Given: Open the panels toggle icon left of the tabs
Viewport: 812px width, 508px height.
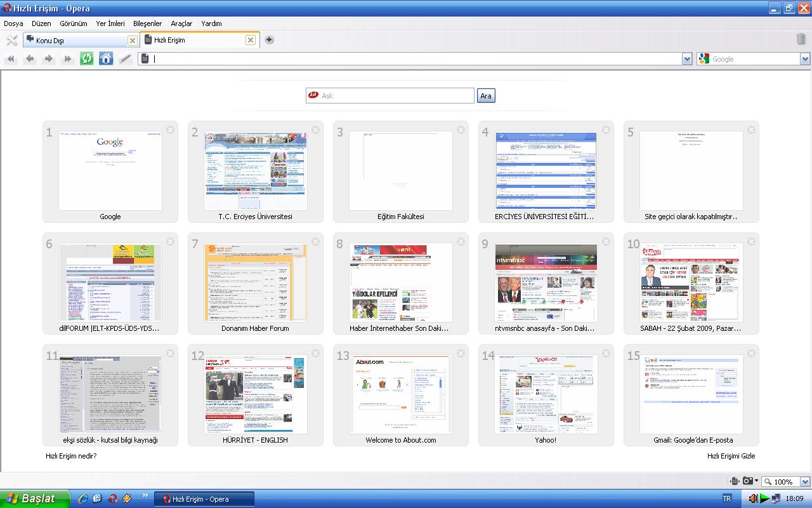Looking at the screenshot, I should [x=11, y=40].
